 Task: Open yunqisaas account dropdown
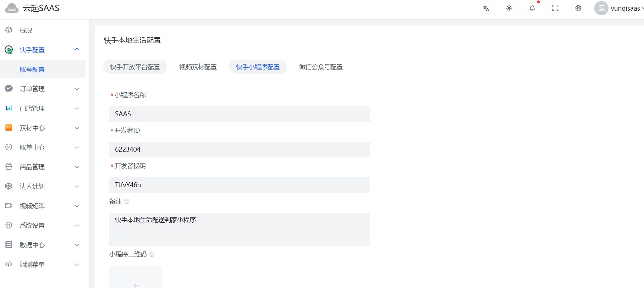coord(627,8)
